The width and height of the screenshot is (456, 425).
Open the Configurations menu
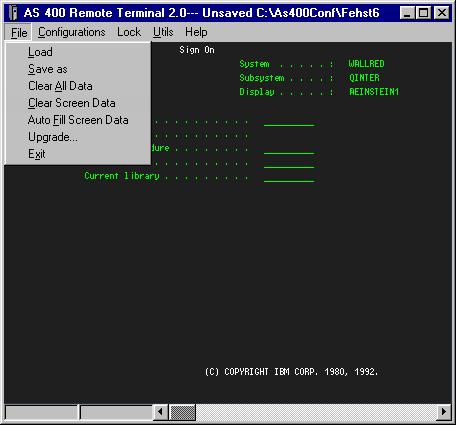(x=72, y=32)
